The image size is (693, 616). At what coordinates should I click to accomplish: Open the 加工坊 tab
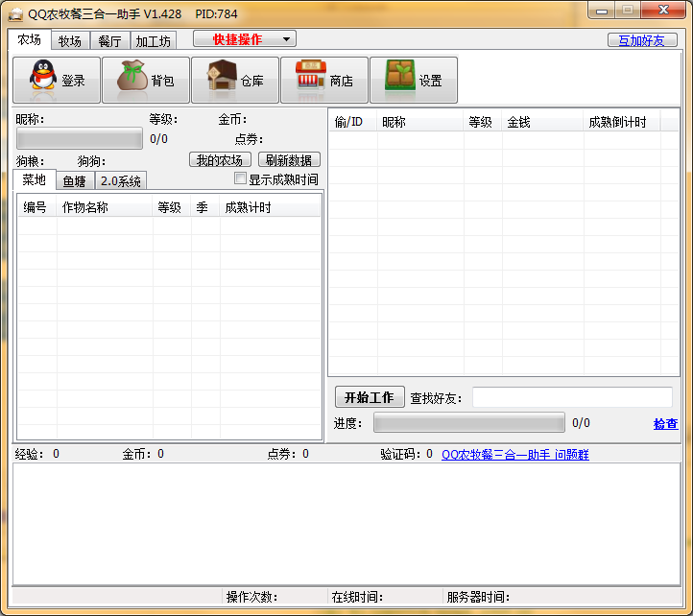click(x=153, y=41)
